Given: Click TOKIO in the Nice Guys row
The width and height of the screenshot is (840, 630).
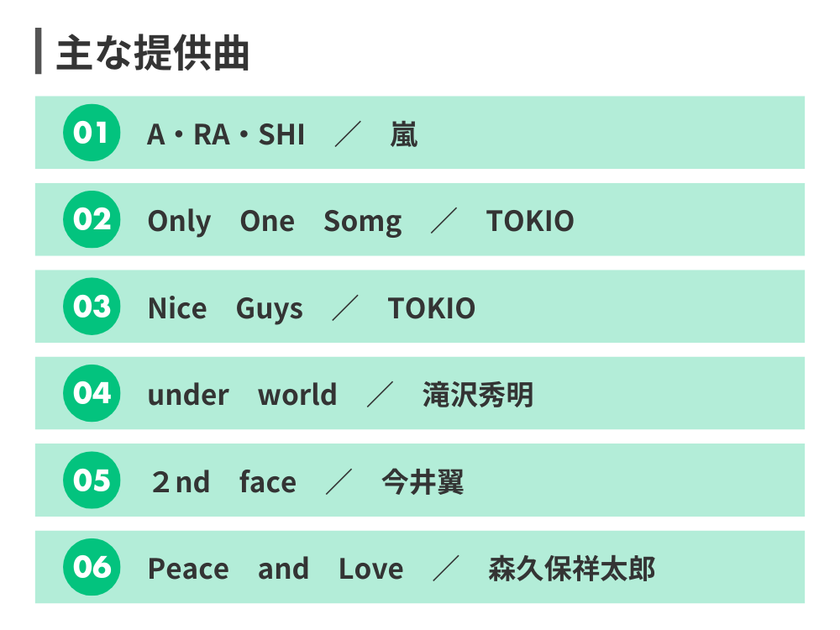Looking at the screenshot, I should (431, 308).
